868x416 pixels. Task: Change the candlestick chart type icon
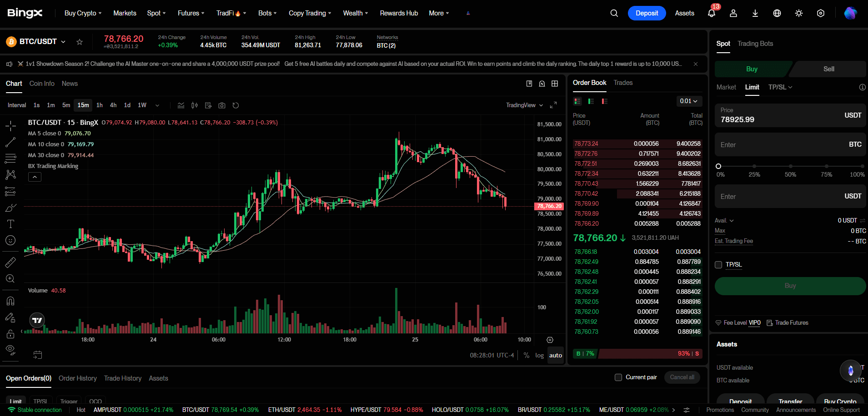(195, 105)
